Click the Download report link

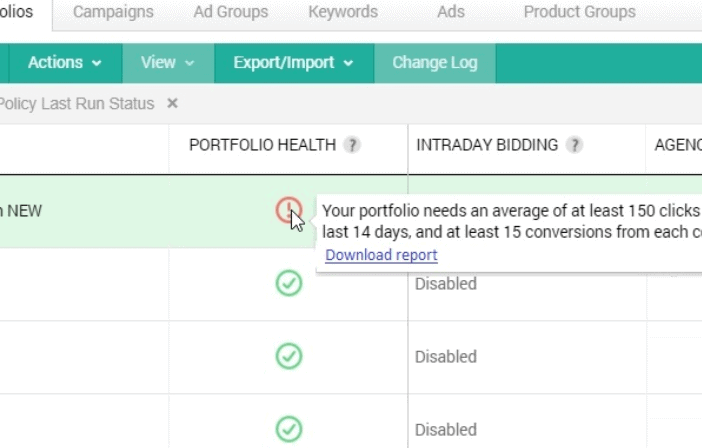(x=381, y=255)
